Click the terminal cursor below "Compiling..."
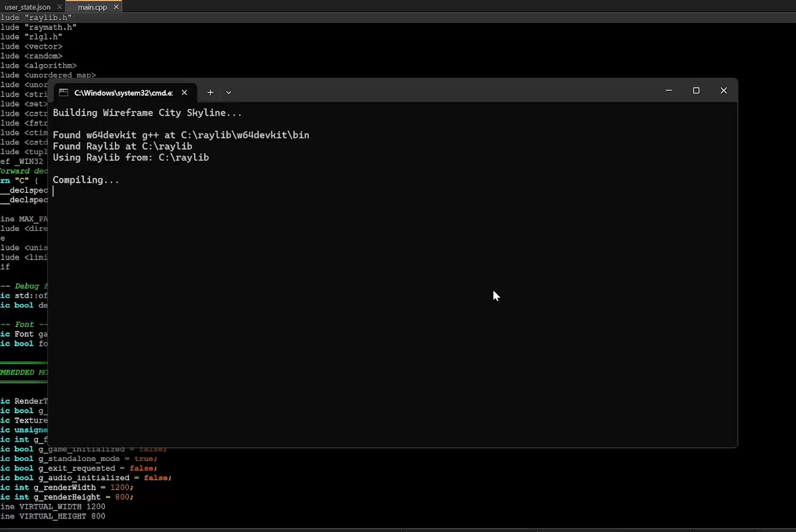The image size is (796, 532). [54, 191]
